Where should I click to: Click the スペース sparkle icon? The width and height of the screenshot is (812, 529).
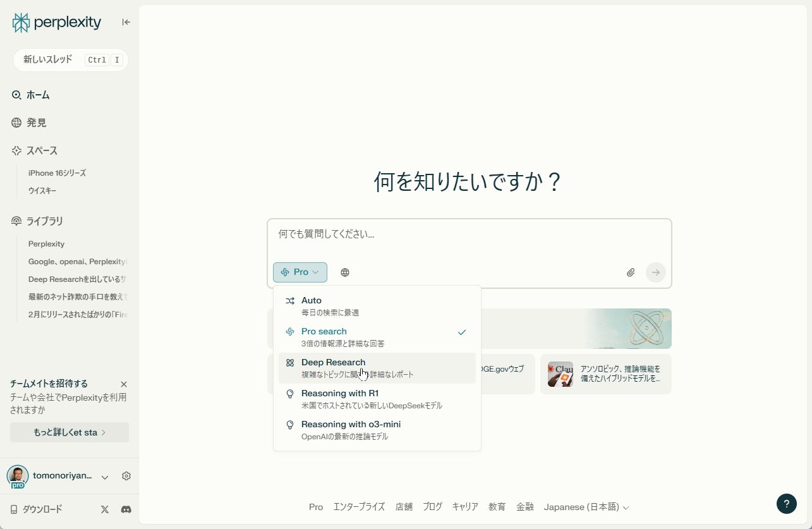tap(16, 150)
